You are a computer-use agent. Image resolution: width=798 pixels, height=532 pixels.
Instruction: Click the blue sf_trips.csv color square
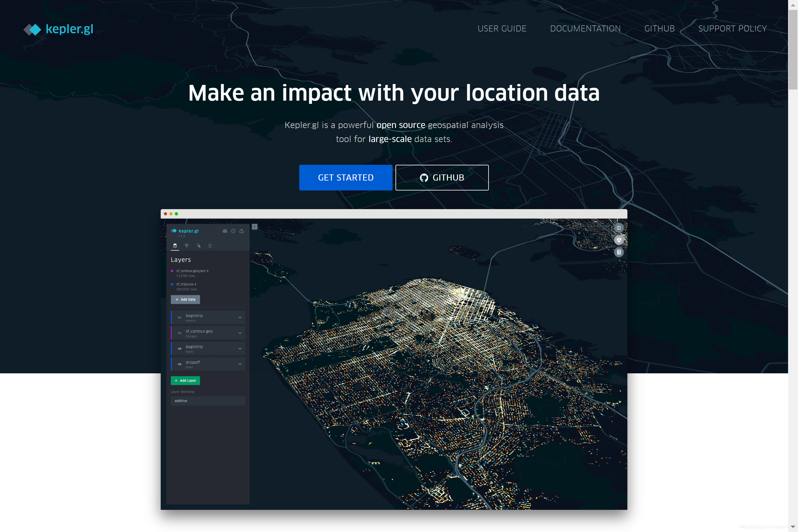tap(172, 284)
